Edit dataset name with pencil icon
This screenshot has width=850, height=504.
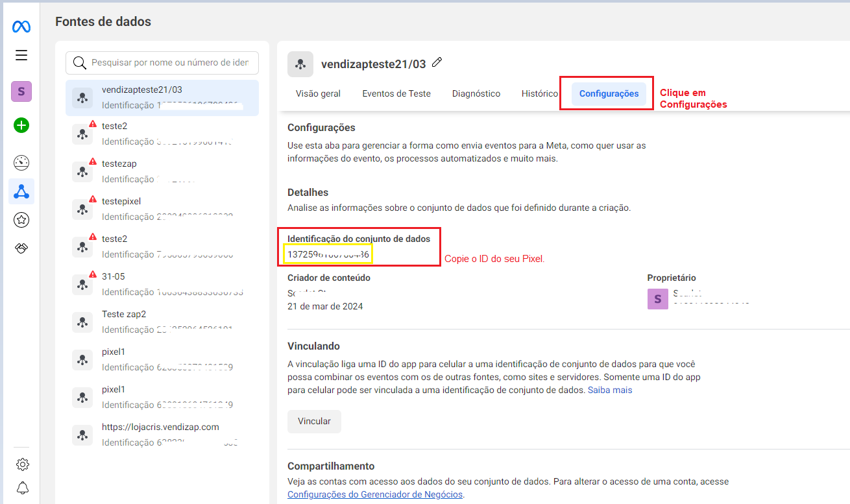click(x=437, y=62)
